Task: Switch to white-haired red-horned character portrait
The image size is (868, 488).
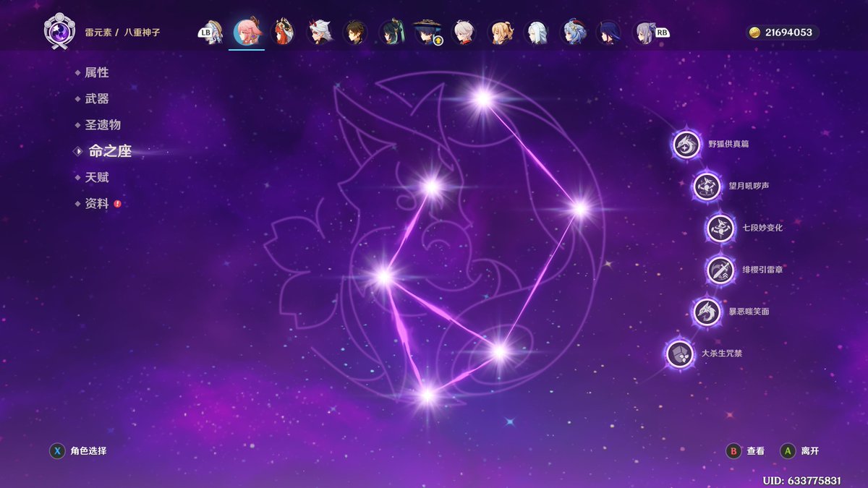Action: pyautogui.click(x=319, y=33)
